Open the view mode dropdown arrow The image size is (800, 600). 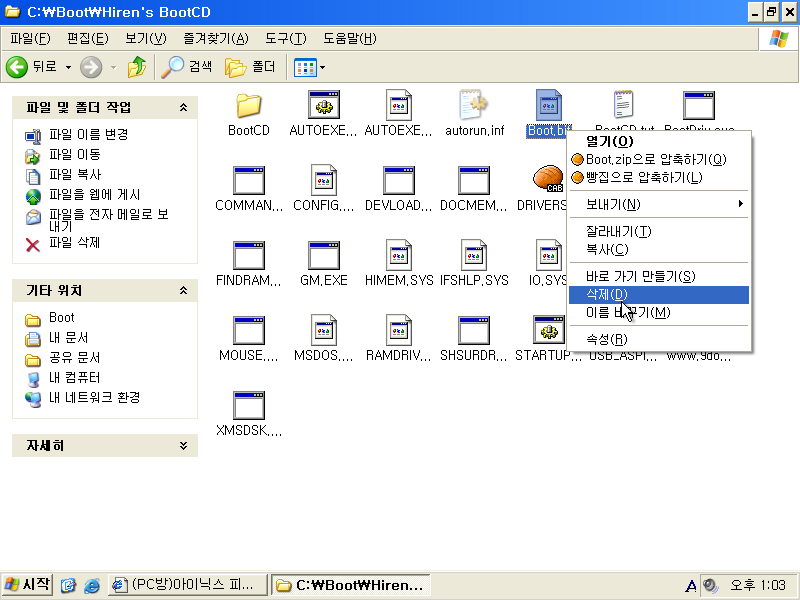click(x=322, y=67)
